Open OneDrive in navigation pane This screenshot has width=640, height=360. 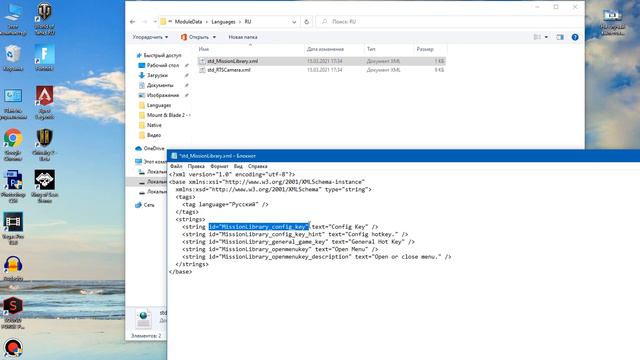tap(153, 148)
